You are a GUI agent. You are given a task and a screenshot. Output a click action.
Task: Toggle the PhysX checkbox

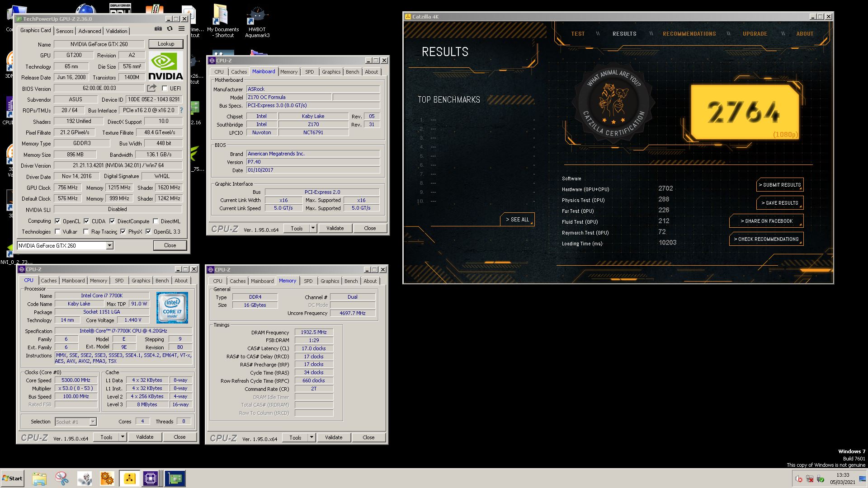point(123,232)
